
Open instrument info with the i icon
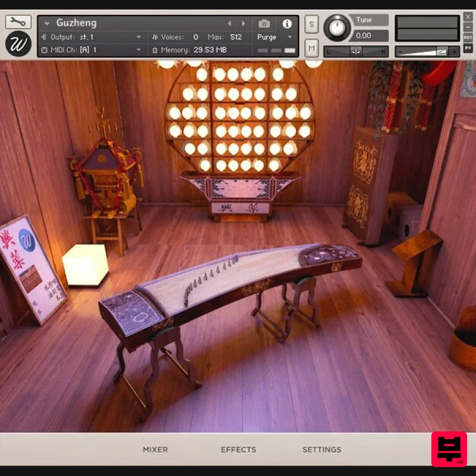click(x=288, y=23)
